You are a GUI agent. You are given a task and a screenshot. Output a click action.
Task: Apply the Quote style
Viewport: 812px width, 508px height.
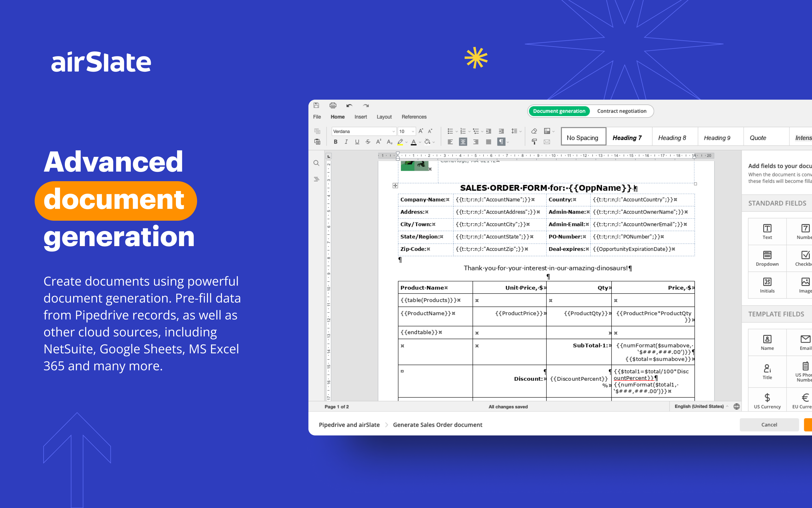click(x=766, y=136)
